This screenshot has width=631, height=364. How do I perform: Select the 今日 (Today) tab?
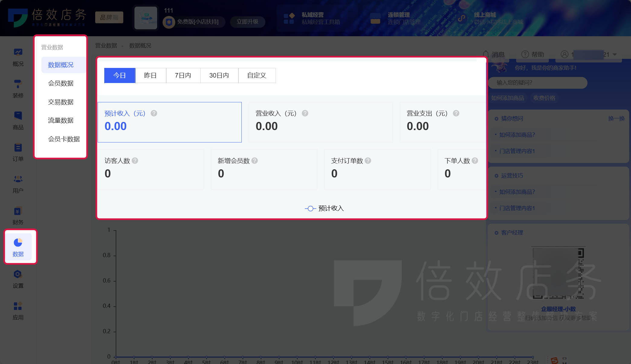tap(121, 75)
